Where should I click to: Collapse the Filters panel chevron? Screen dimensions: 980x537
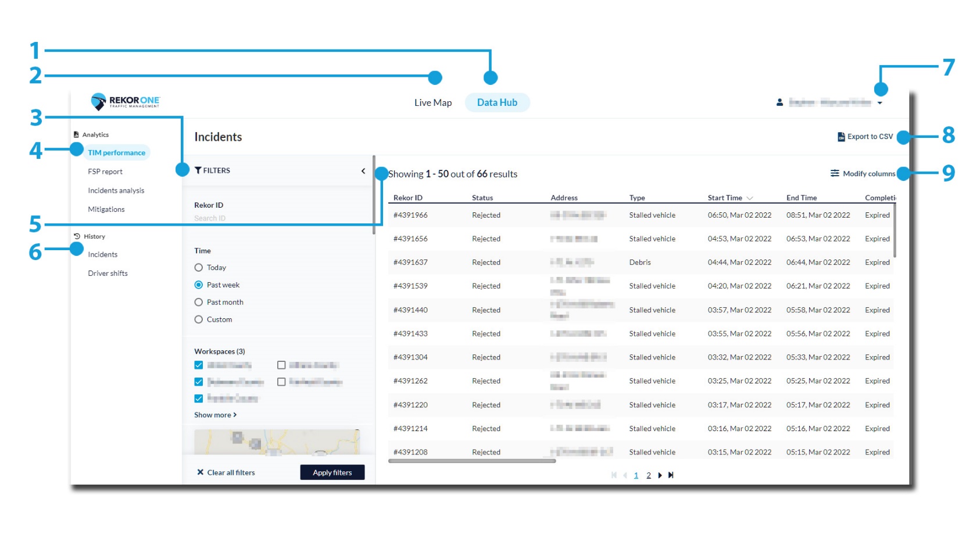363,171
